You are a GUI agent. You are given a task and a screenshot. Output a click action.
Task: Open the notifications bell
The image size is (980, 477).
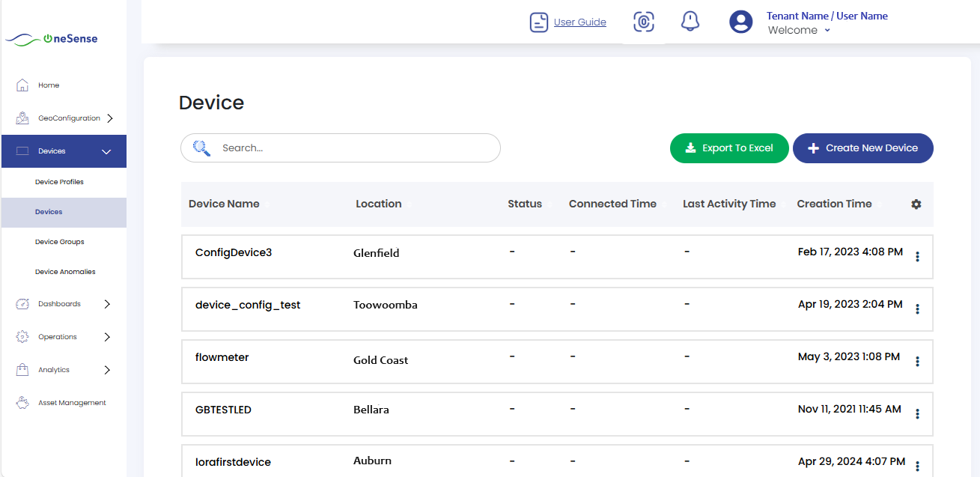tap(690, 22)
